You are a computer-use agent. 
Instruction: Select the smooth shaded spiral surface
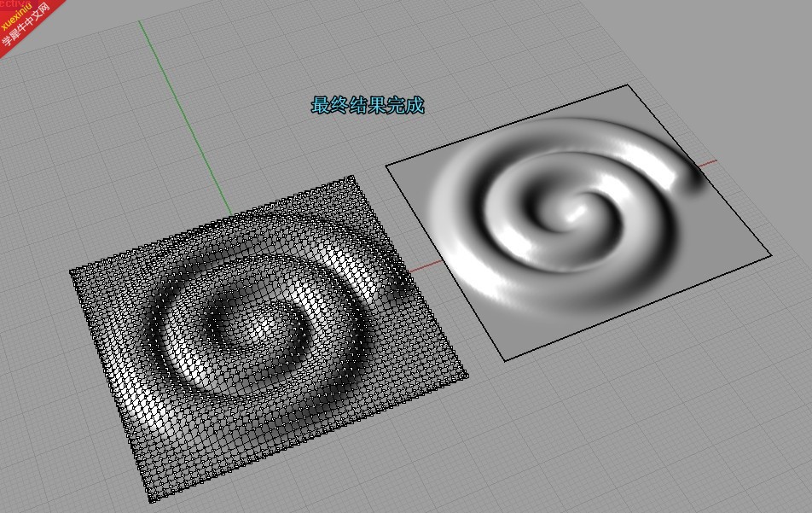click(x=578, y=222)
